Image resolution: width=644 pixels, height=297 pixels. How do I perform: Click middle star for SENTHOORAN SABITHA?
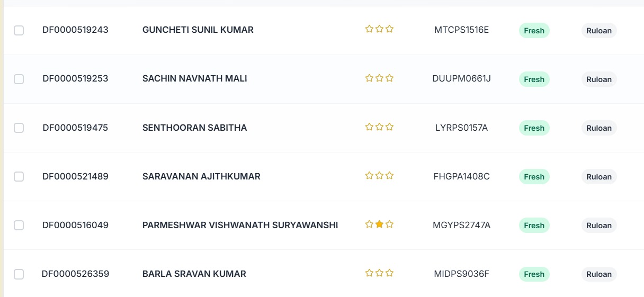379,127
